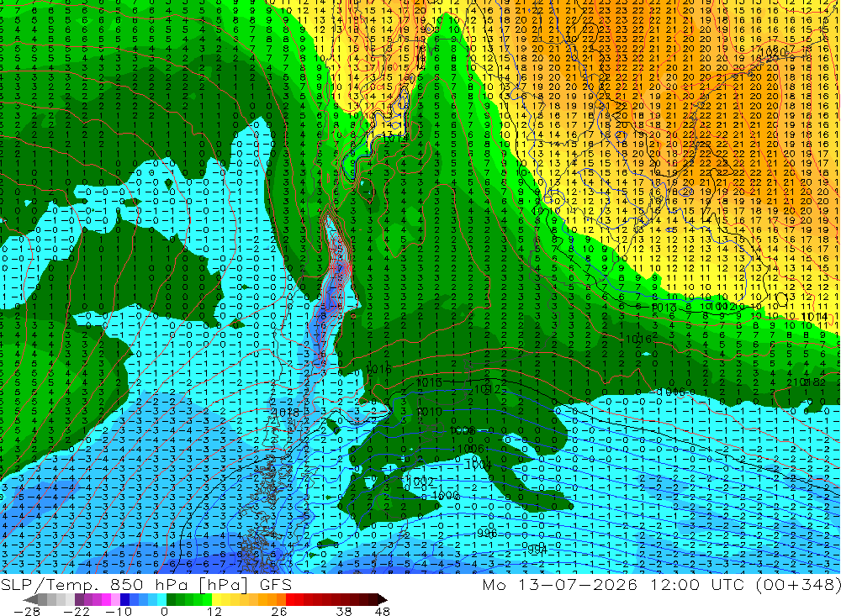Pick the light cyan swatch left of dark green
Viewport: 841px width, 616px height.
pos(161,600)
